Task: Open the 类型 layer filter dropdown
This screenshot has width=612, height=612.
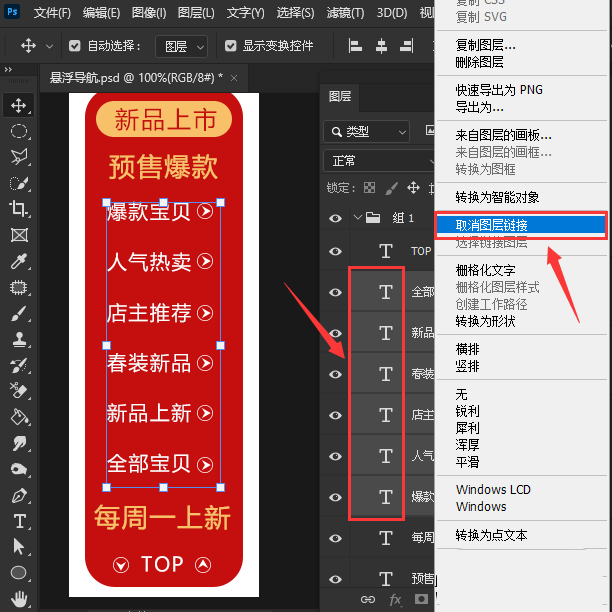Action: click(366, 132)
